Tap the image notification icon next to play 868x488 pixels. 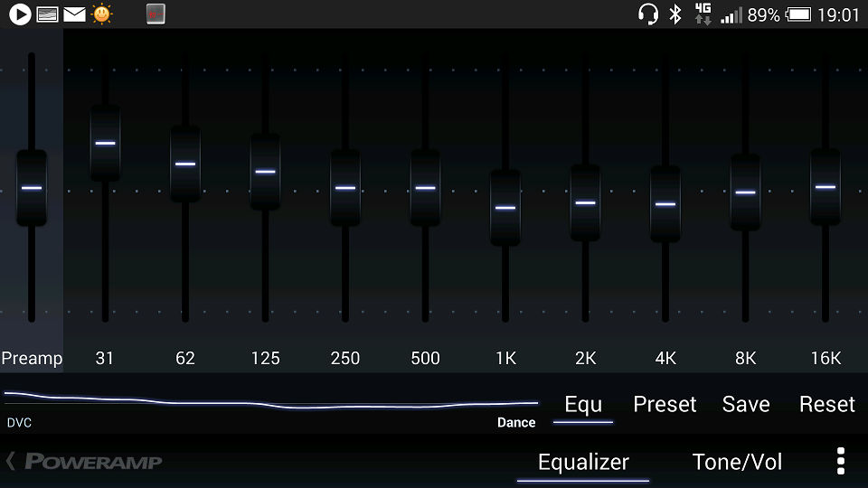[x=48, y=14]
